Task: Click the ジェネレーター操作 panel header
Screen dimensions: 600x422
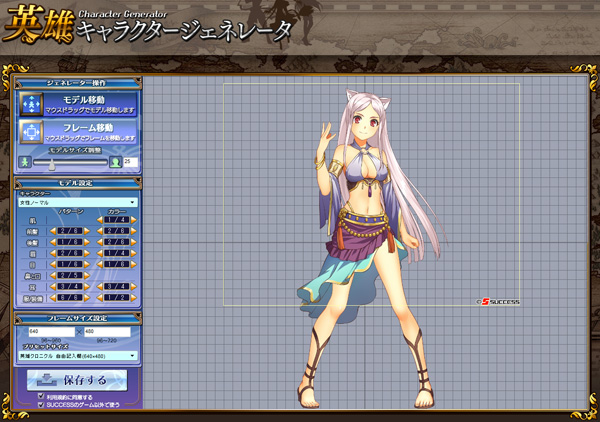Action: coord(78,83)
